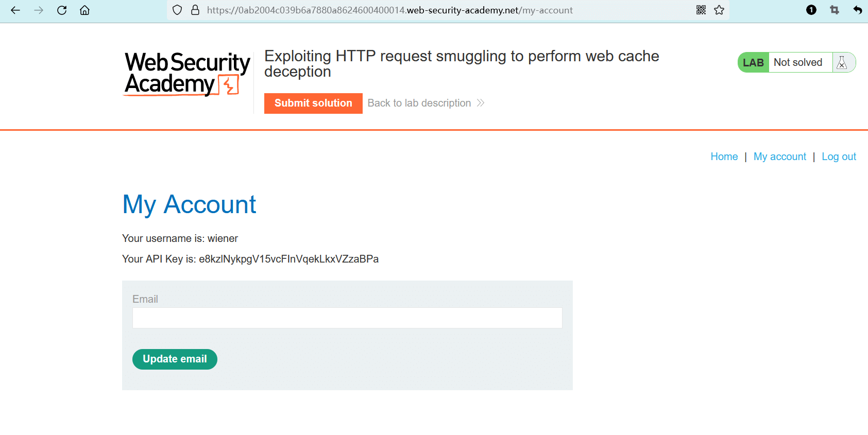Image resolution: width=868 pixels, height=435 pixels.
Task: Open the QR code generator icon
Action: pos(701,10)
